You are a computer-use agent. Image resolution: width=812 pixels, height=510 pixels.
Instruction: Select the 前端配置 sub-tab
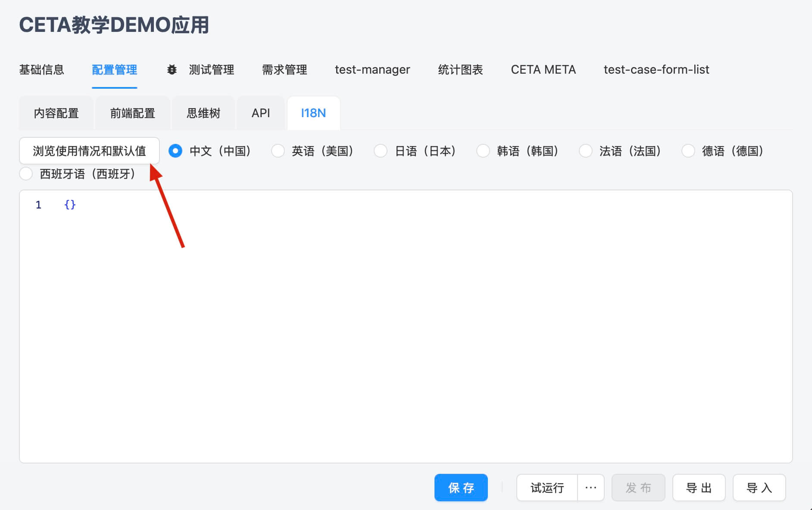coord(132,113)
